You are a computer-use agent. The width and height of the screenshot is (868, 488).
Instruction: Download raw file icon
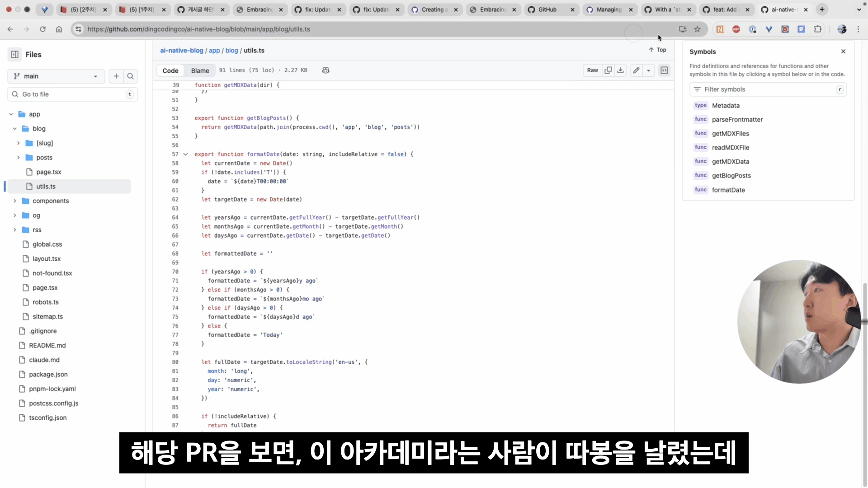(x=620, y=70)
